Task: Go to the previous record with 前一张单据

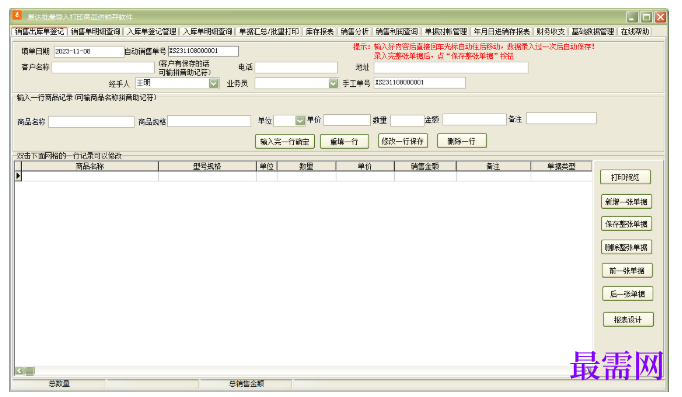Action: [627, 270]
